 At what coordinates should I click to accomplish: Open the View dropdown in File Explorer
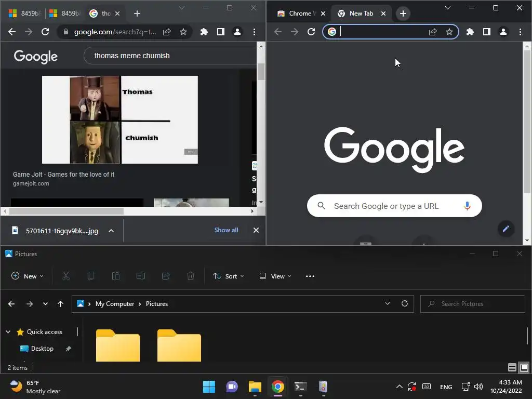[275, 276]
